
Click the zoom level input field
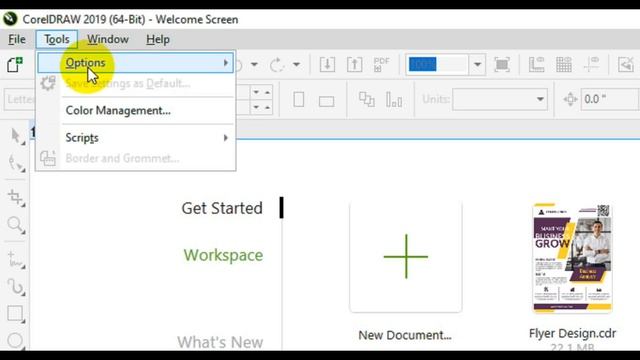(437, 64)
